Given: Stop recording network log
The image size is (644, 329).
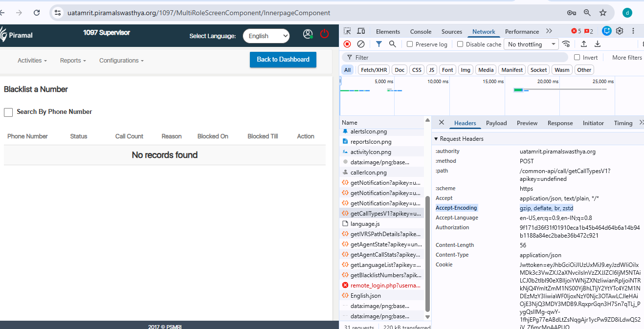Looking at the screenshot, I should tap(347, 44).
